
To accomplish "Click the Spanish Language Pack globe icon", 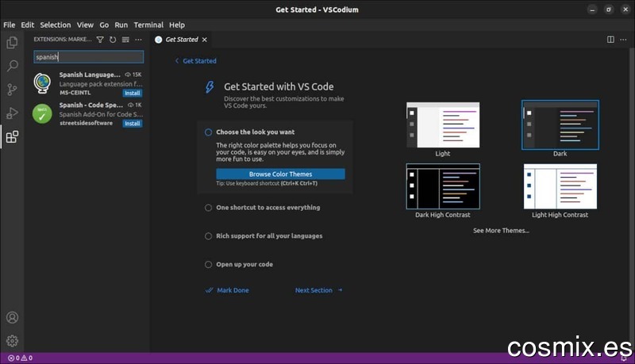I will click(42, 83).
